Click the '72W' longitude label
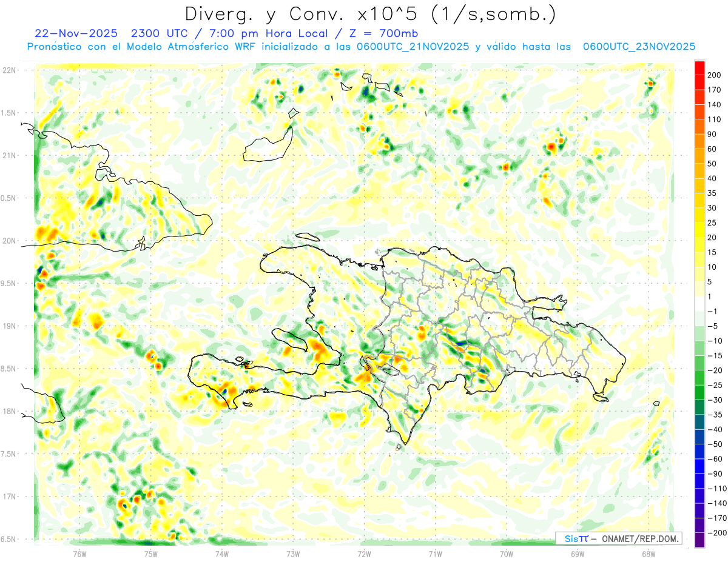This screenshot has width=728, height=562. 364,554
